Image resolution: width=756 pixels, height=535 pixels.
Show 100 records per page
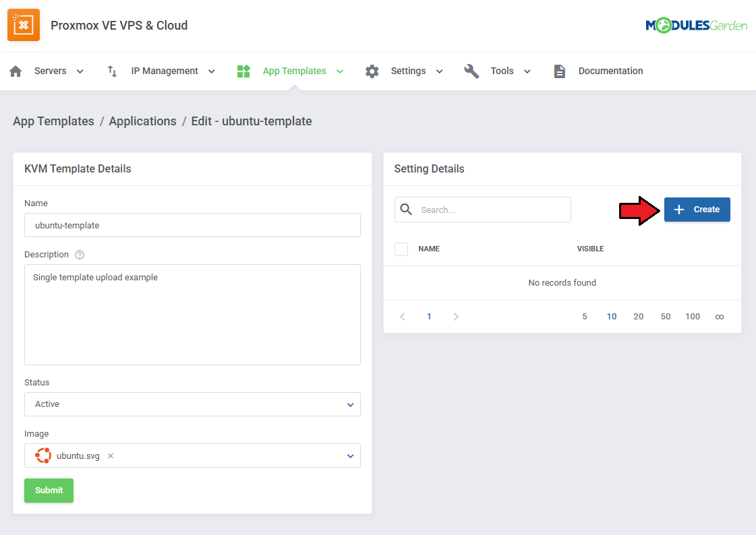pyautogui.click(x=693, y=317)
